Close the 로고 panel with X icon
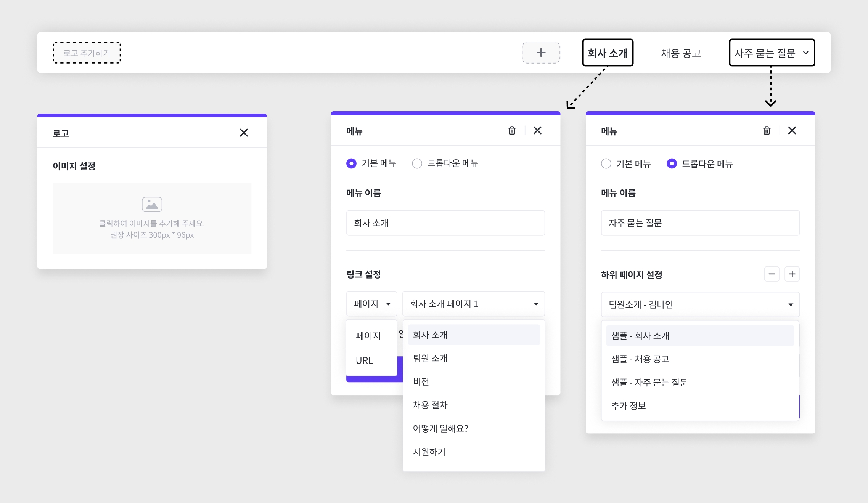The width and height of the screenshot is (868, 503). coord(244,133)
